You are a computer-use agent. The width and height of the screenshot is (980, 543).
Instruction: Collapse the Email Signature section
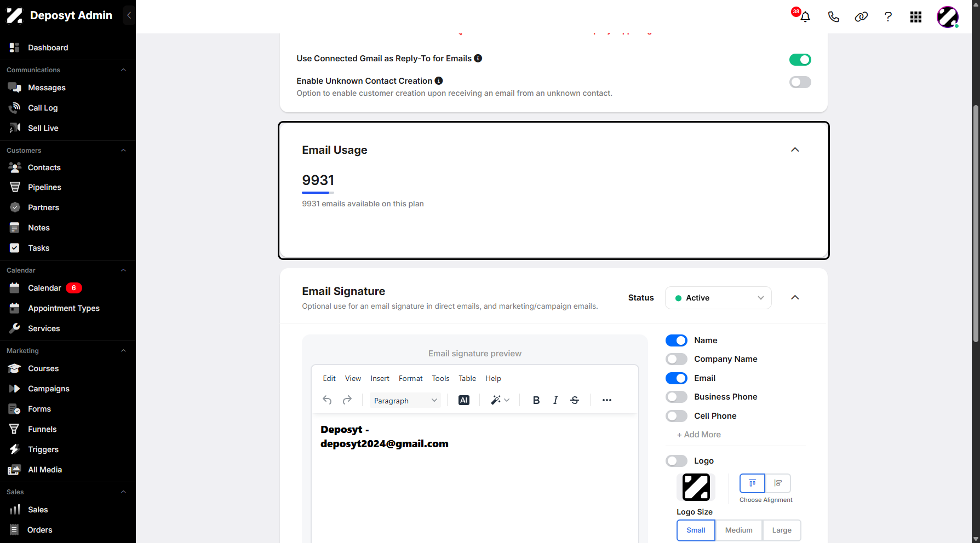tap(795, 298)
